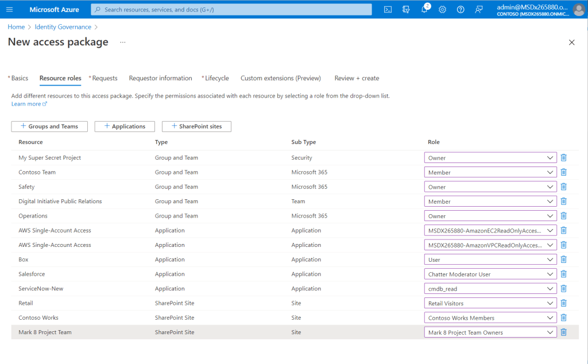
Task: Focus the Search resources, services, and docs box
Action: click(231, 9)
